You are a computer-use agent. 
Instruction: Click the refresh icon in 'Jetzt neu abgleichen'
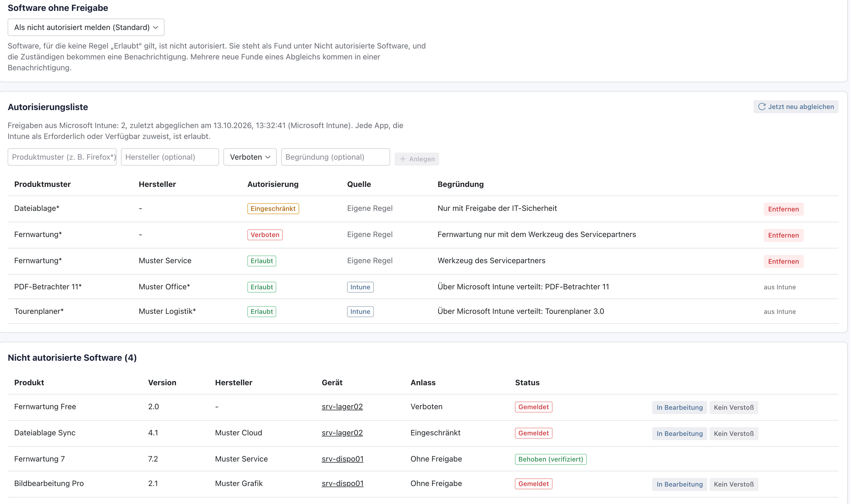[762, 107]
